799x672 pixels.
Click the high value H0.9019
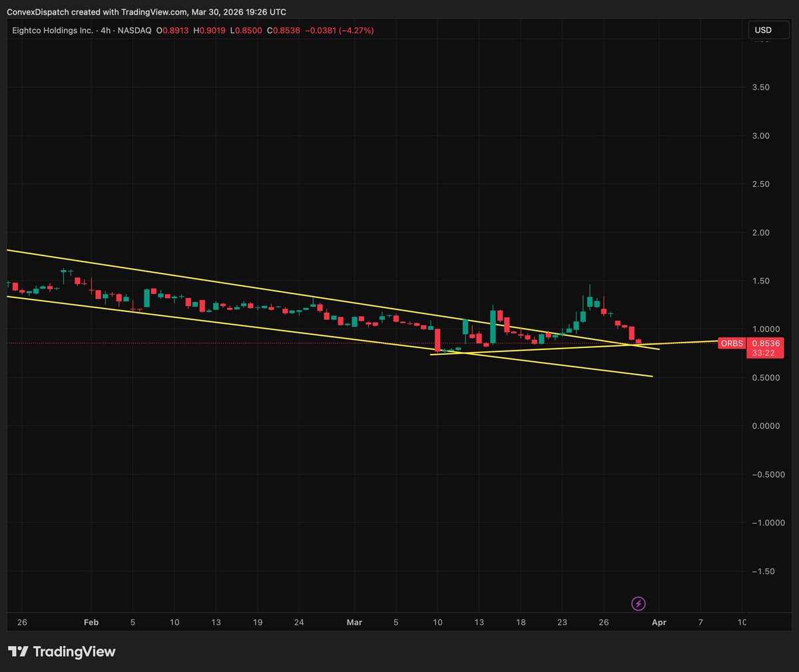tap(210, 31)
